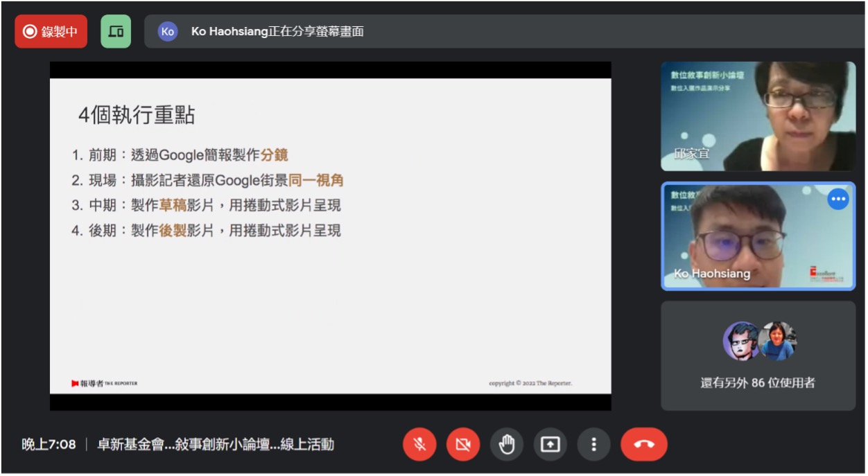Click slide line 現場：攝影記者還原Google街景
The image size is (868, 476).
(x=208, y=180)
